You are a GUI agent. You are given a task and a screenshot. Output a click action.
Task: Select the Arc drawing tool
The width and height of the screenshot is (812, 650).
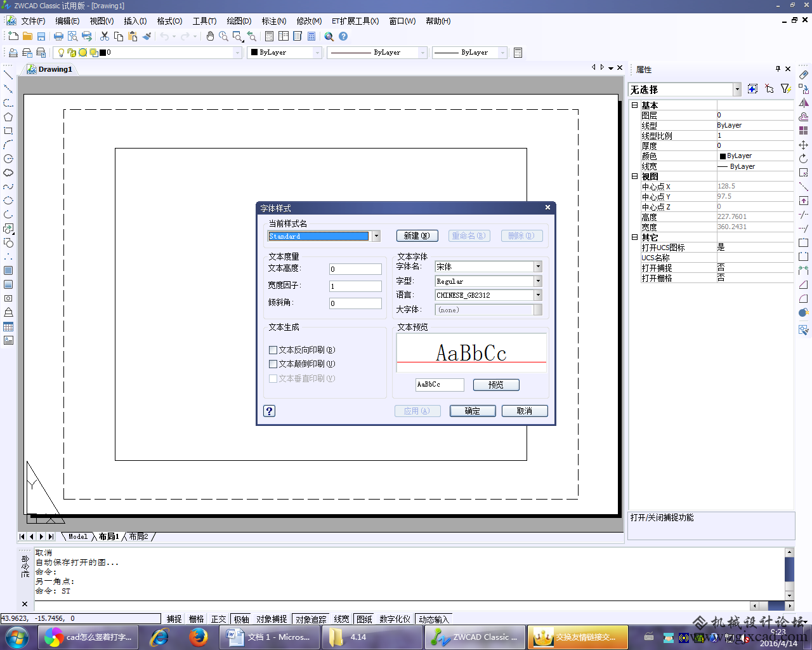tap(8, 145)
